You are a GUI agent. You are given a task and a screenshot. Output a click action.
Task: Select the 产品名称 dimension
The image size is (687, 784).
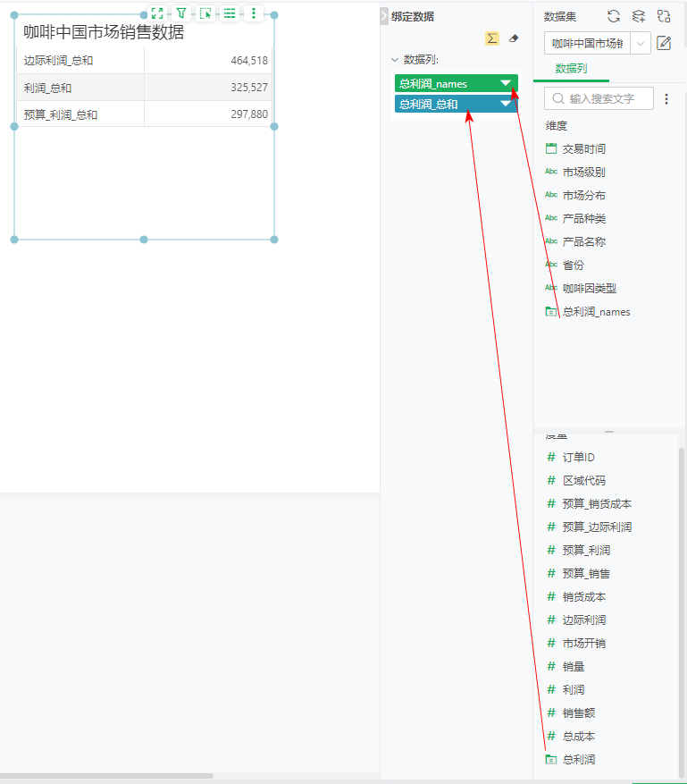click(583, 241)
